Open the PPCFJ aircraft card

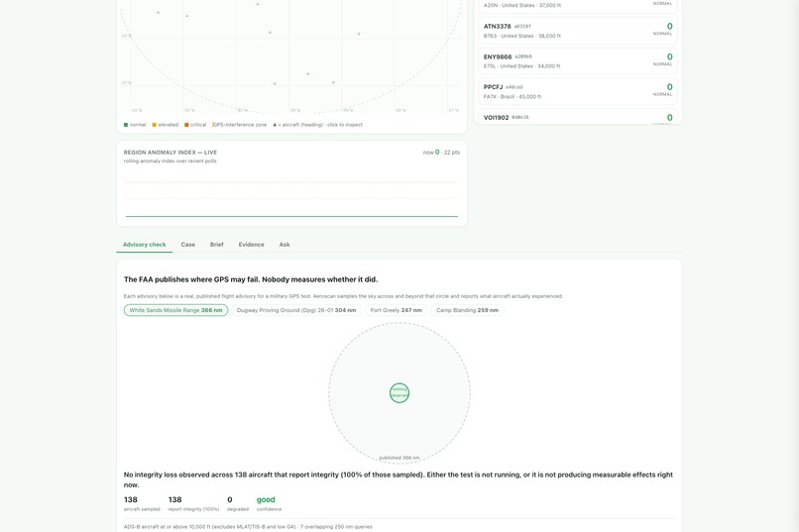pyautogui.click(x=578, y=91)
